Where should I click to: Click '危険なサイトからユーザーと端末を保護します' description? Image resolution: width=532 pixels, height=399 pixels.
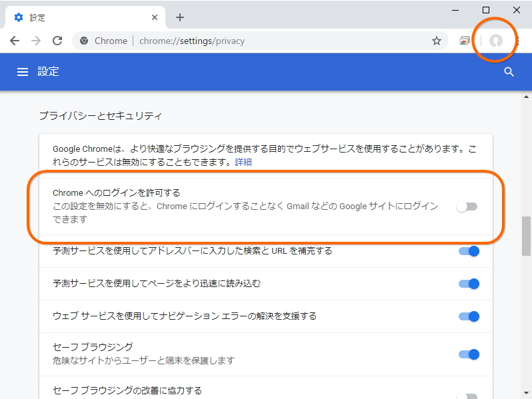click(x=143, y=360)
